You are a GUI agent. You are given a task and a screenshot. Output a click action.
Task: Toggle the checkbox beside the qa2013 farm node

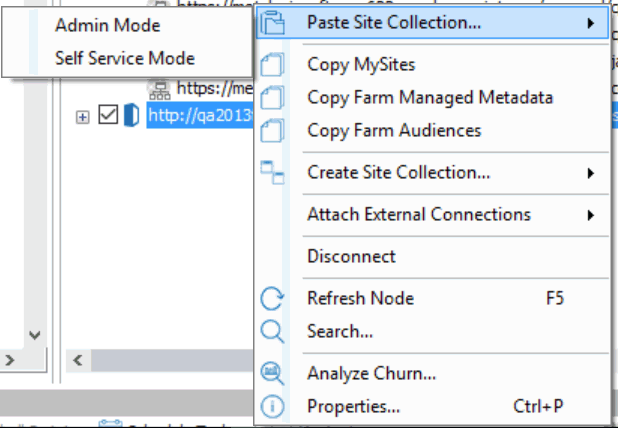coord(108,117)
